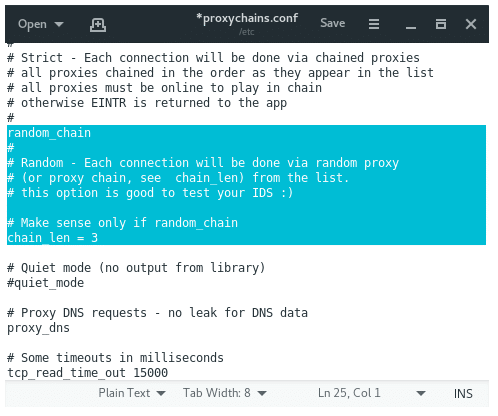Screen dimensions: 498x416
Task: Click the *proxychains.conf window title
Action: point(247,18)
